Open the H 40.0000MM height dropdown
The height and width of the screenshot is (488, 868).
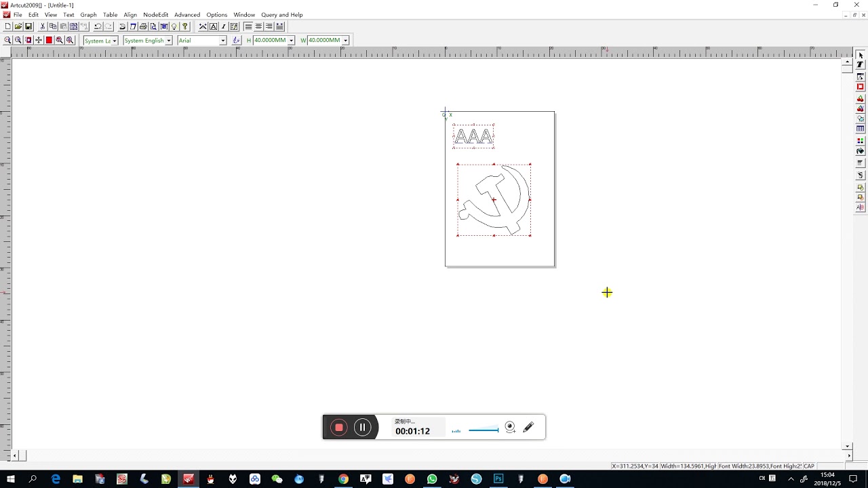tap(291, 41)
